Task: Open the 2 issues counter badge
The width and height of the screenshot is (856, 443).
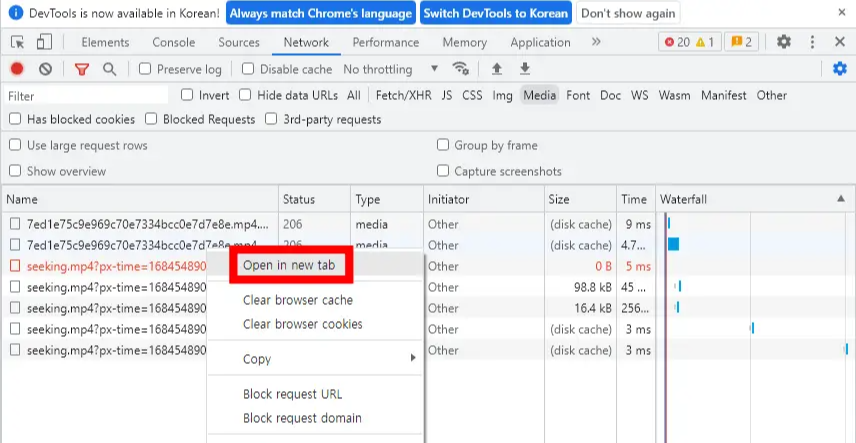Action: coord(741,42)
